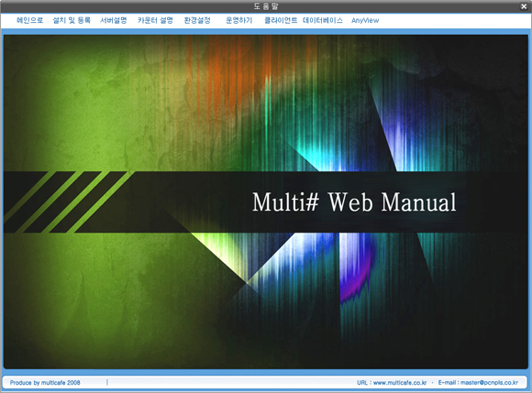Click the 도움말 title bar label
This screenshot has height=393, width=532.
click(x=266, y=6)
